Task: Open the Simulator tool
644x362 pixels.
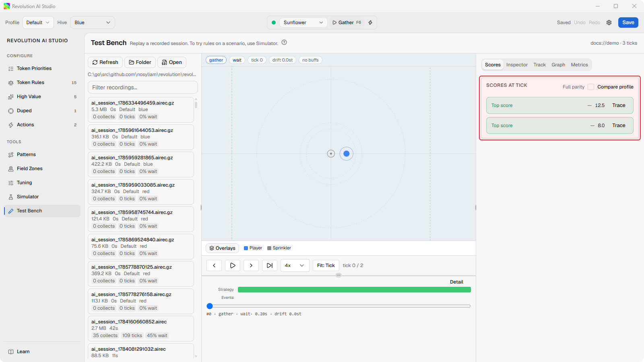Action: [42, 197]
